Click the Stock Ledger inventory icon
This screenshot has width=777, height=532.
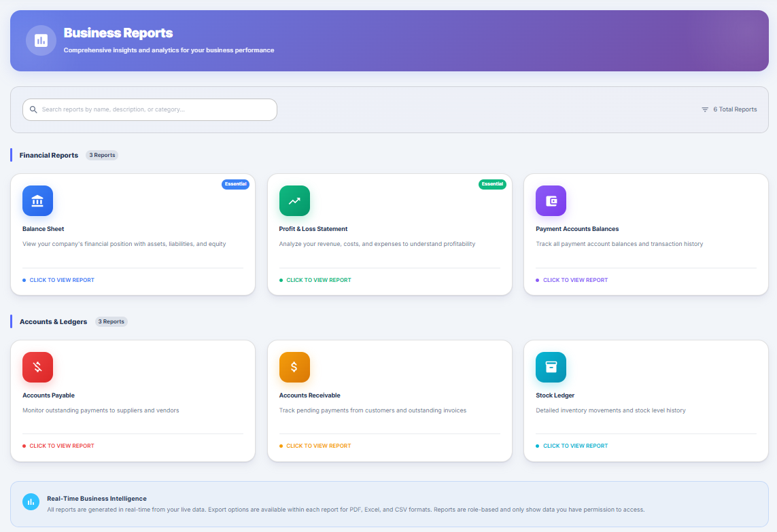(551, 367)
